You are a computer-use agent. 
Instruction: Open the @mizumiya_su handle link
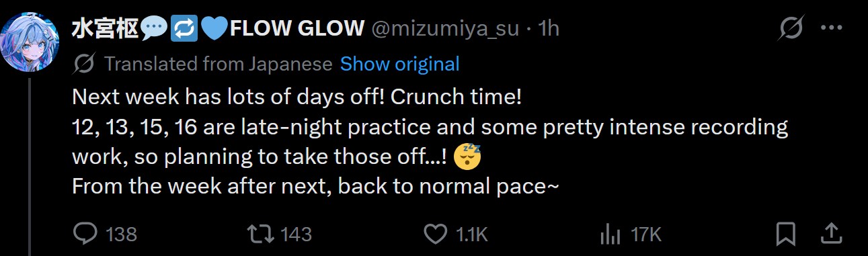pyautogui.click(x=444, y=28)
